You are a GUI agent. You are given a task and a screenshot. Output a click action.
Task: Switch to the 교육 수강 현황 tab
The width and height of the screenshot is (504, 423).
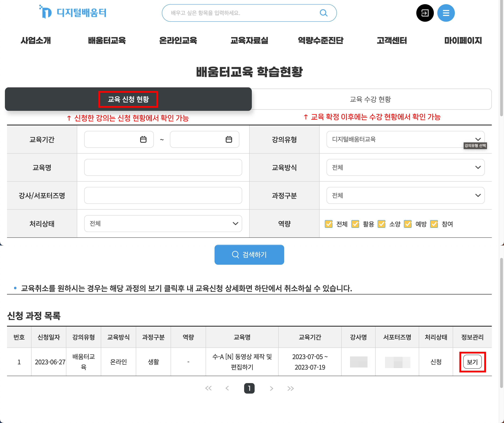pos(370,99)
